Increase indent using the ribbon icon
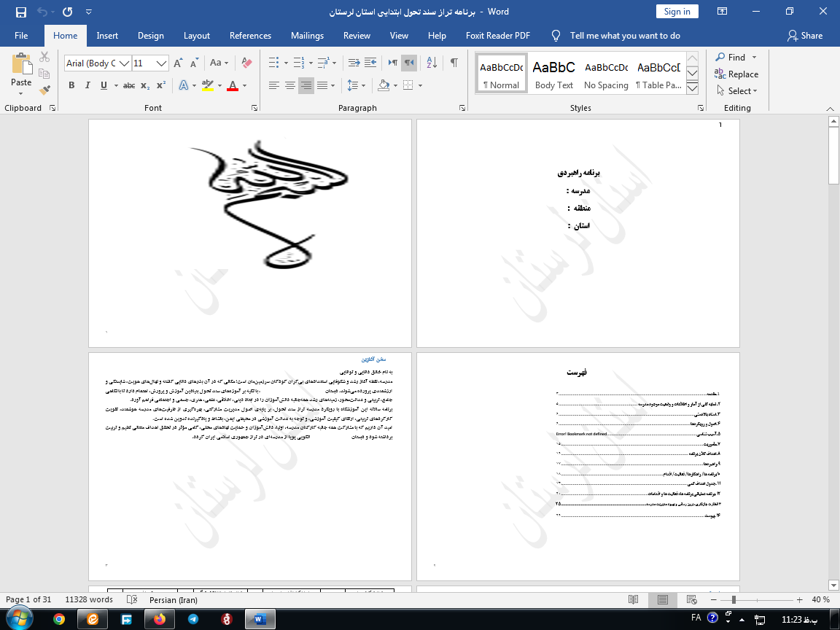Screen dimensions: 840x630 click(x=370, y=63)
